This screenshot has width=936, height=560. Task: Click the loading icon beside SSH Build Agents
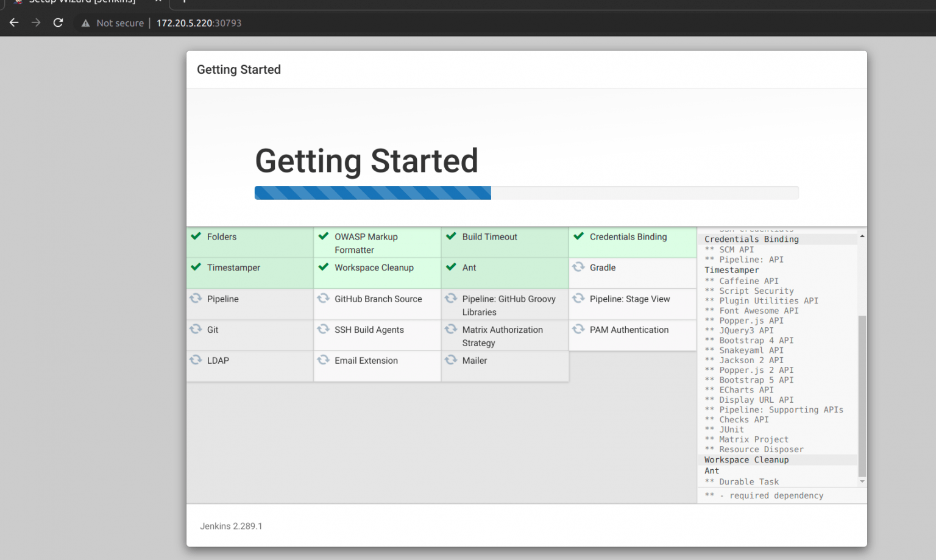point(323,329)
